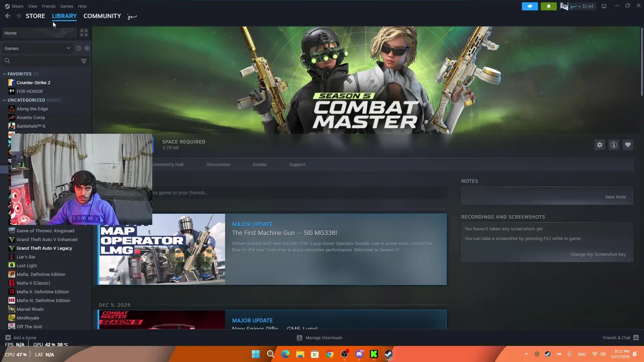Image resolution: width=644 pixels, height=362 pixels.
Task: Select Mafia: Definitive Edition
Action: pos(41,274)
